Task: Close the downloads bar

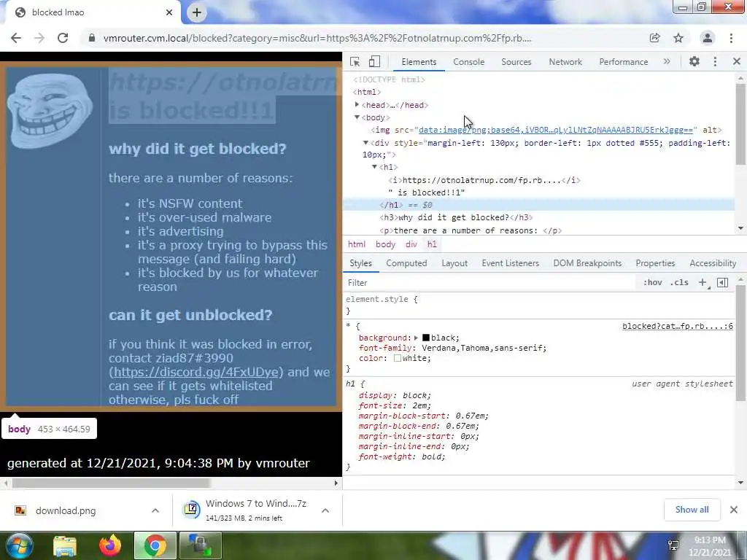Action: pyautogui.click(x=734, y=510)
